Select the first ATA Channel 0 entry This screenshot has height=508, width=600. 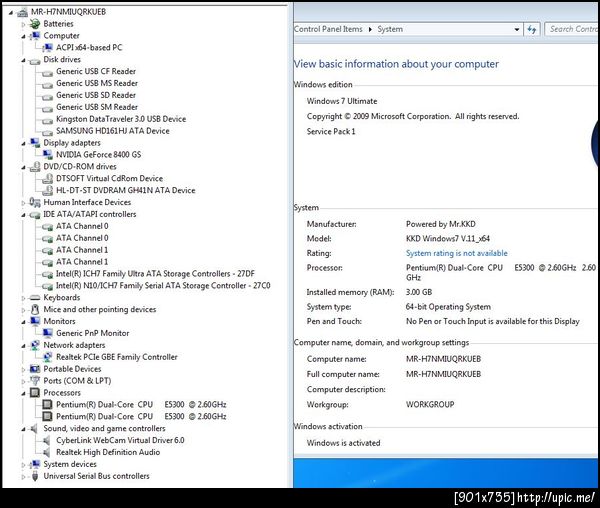tap(82, 226)
